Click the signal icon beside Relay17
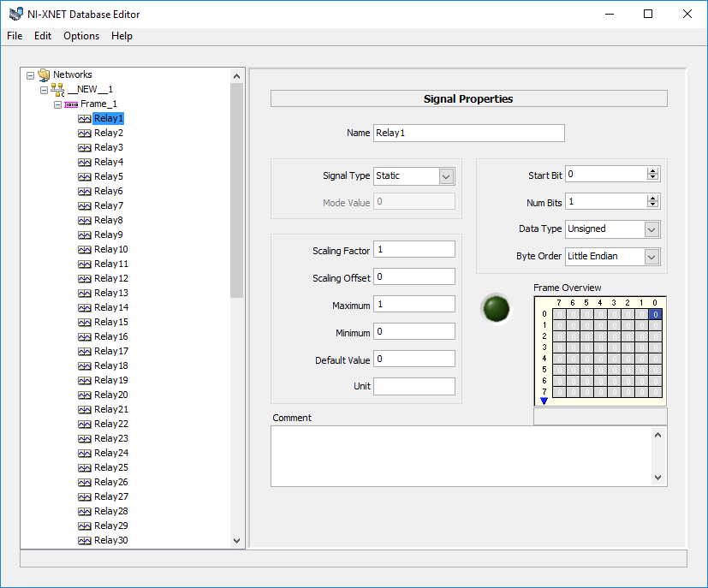The width and height of the screenshot is (708, 588). [x=85, y=352]
